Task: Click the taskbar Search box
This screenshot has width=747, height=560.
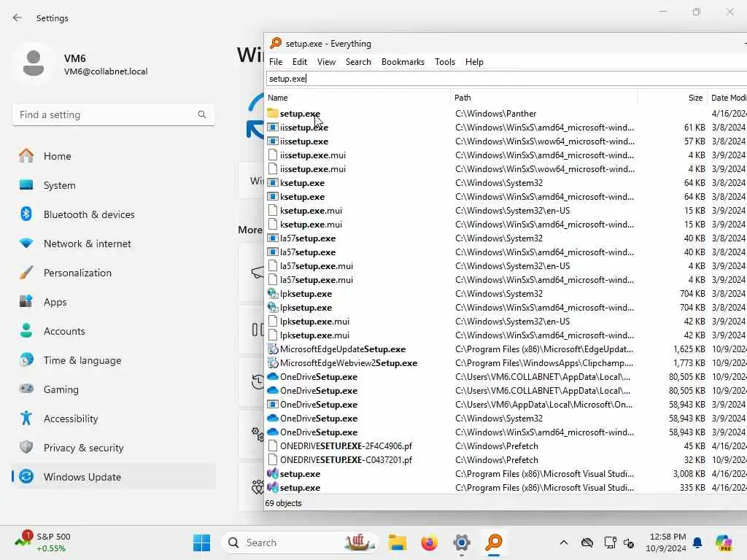Action: [x=298, y=542]
